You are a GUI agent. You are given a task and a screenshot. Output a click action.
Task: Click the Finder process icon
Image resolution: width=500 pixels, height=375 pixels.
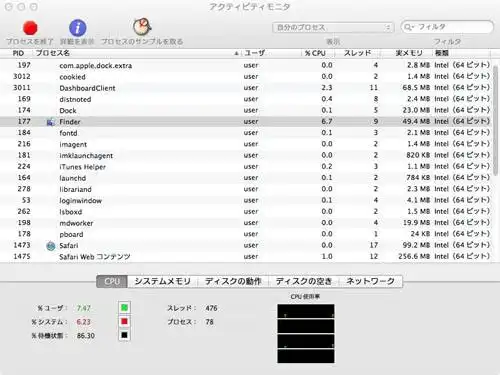(50, 122)
